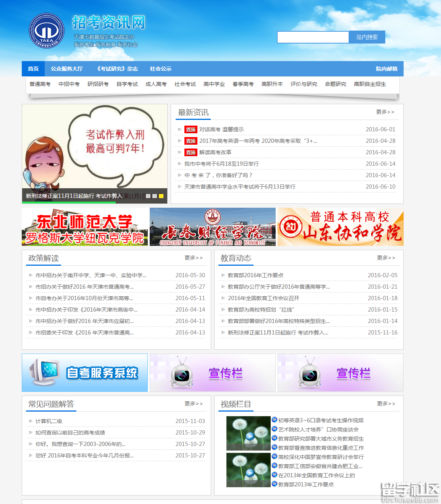Click the computer icon in 自考服务系统 banner
Image resolution: width=441 pixels, height=504 pixels.
pos(43,372)
